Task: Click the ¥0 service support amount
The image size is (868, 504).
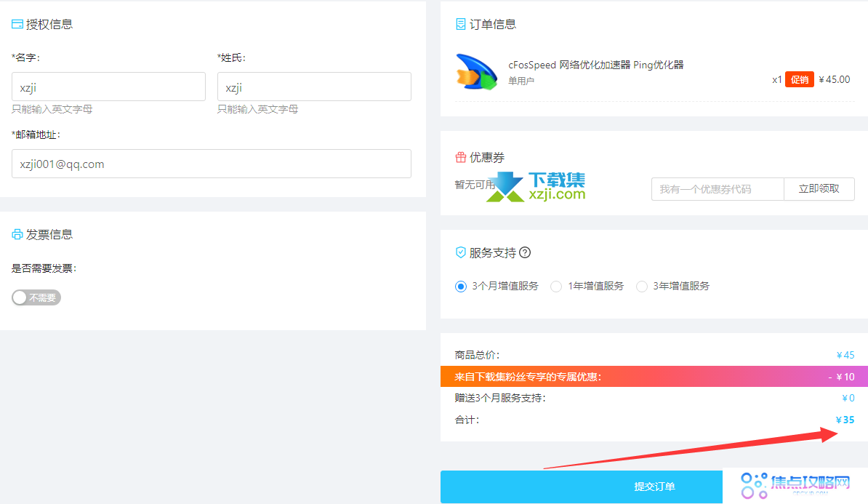Action: point(848,399)
